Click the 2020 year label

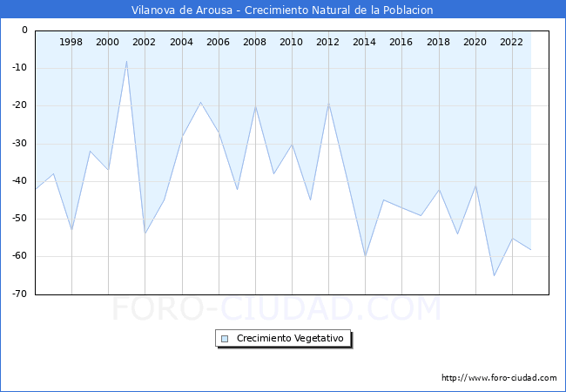coord(475,42)
